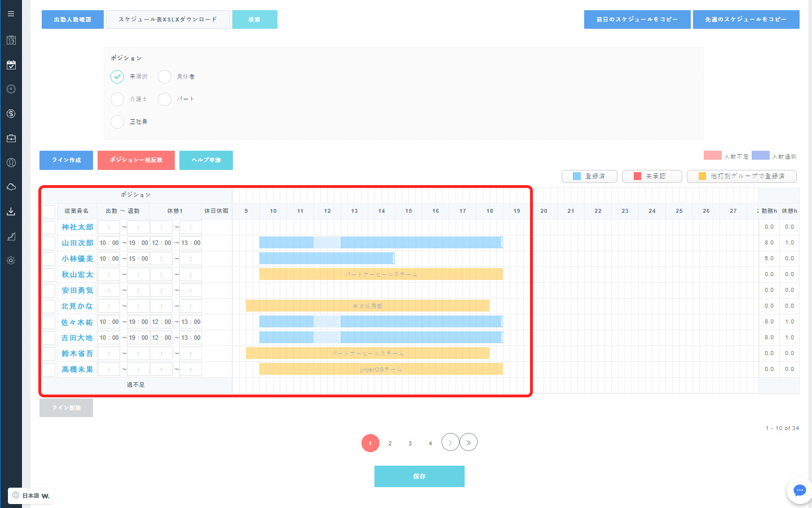
Task: Click 小林優美's blue shift bar
Action: tap(326, 259)
